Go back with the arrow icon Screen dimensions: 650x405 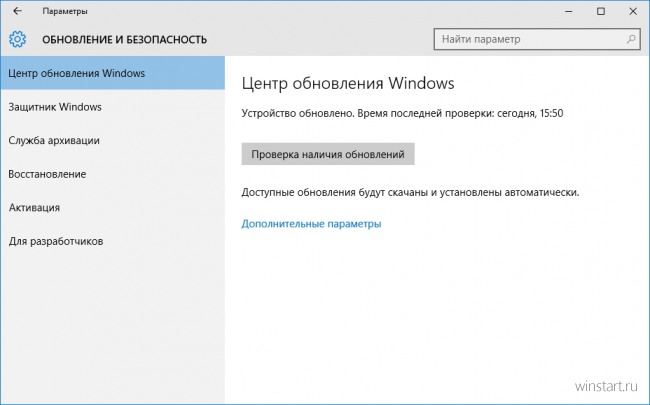[x=17, y=11]
